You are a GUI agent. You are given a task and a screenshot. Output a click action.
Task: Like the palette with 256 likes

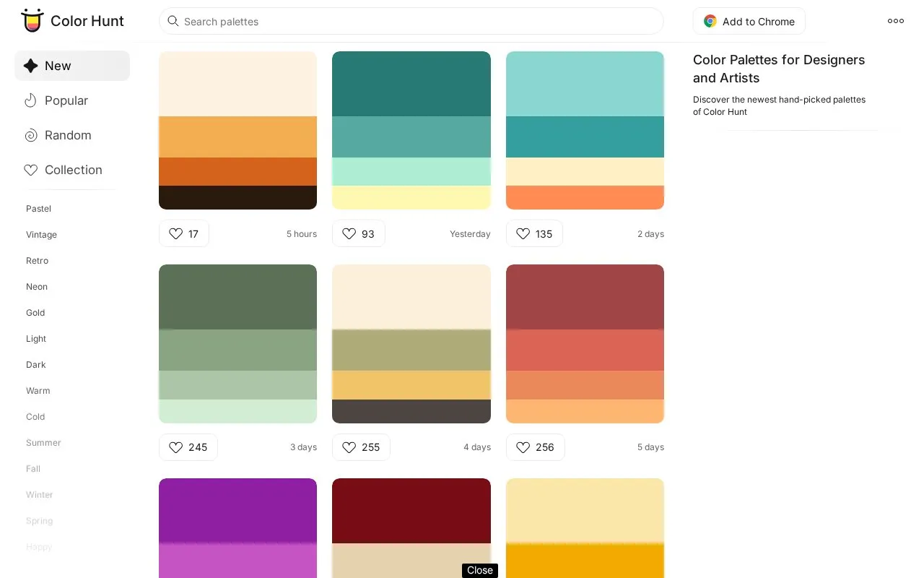(x=536, y=447)
